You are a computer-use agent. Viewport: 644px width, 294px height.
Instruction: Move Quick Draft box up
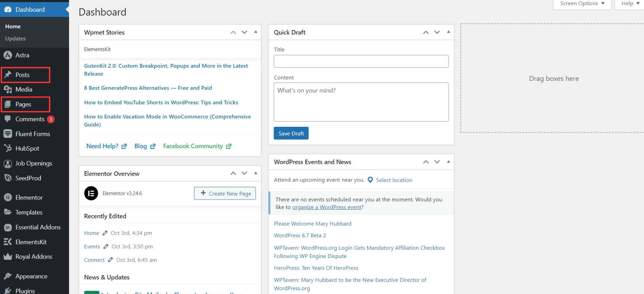(426, 32)
